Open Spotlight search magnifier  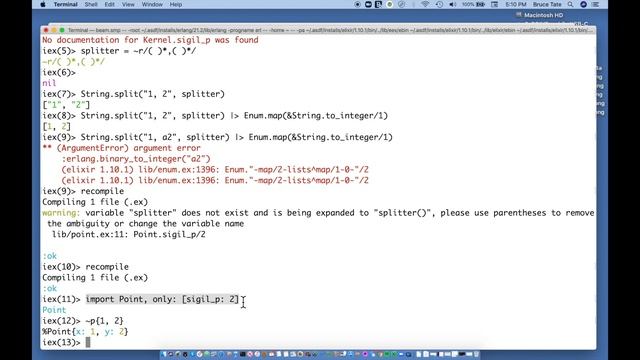pyautogui.click(x=571, y=4)
